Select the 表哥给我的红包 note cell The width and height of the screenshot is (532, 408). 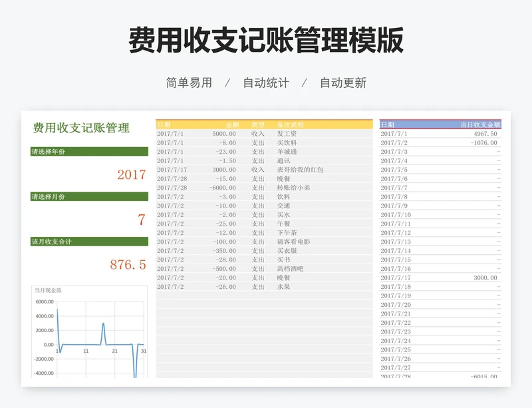tap(301, 170)
